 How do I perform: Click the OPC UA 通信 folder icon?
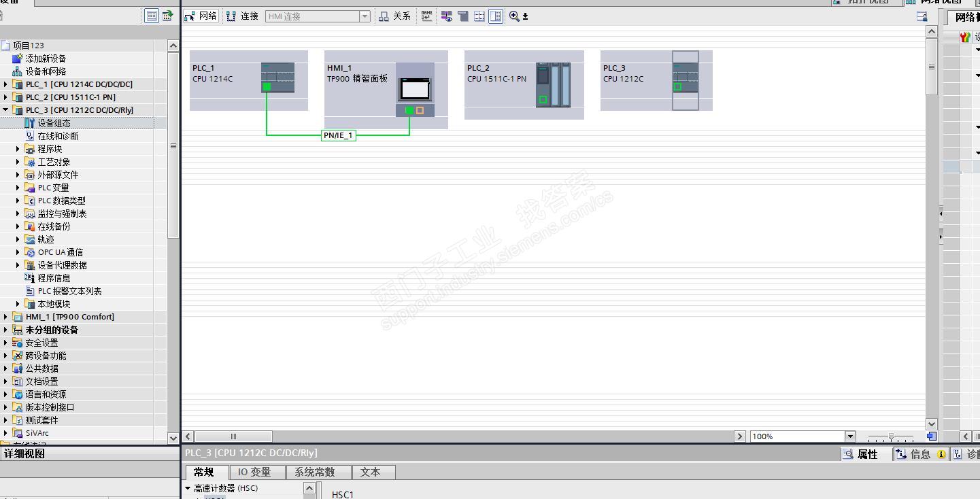coord(30,252)
